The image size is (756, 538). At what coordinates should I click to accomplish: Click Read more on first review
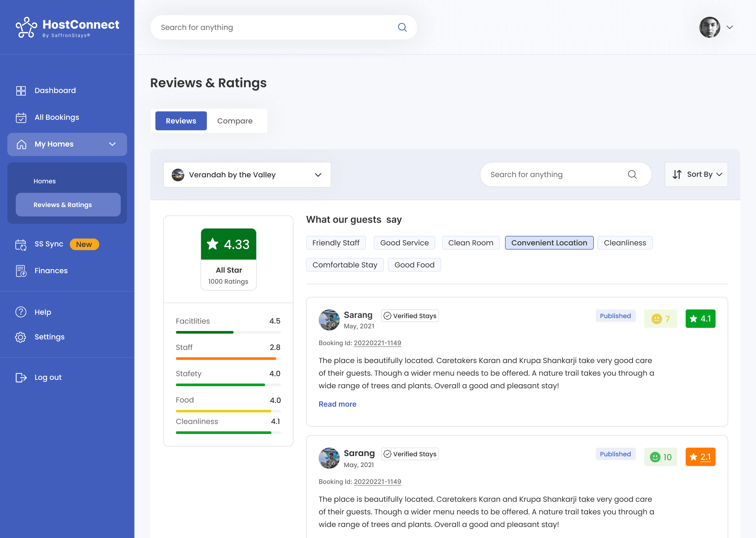337,404
